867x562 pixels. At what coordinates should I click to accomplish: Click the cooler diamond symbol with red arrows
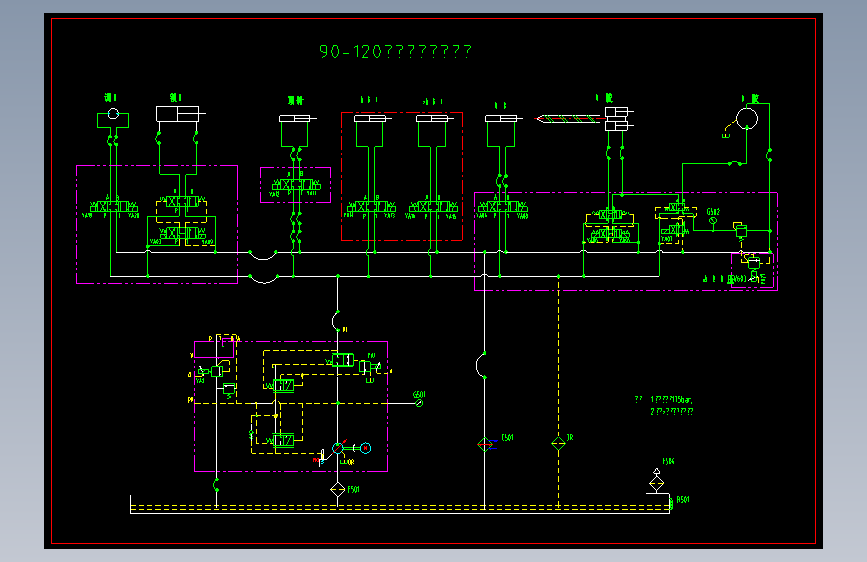[484, 444]
